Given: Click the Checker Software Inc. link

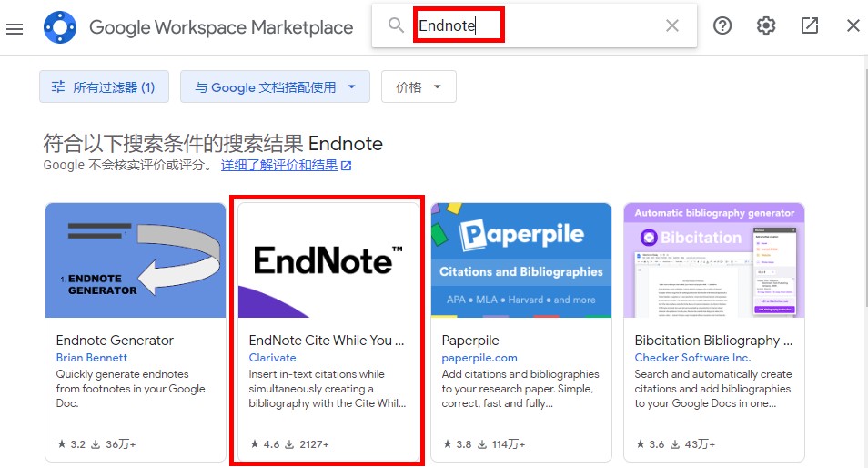Looking at the screenshot, I should tap(692, 358).
